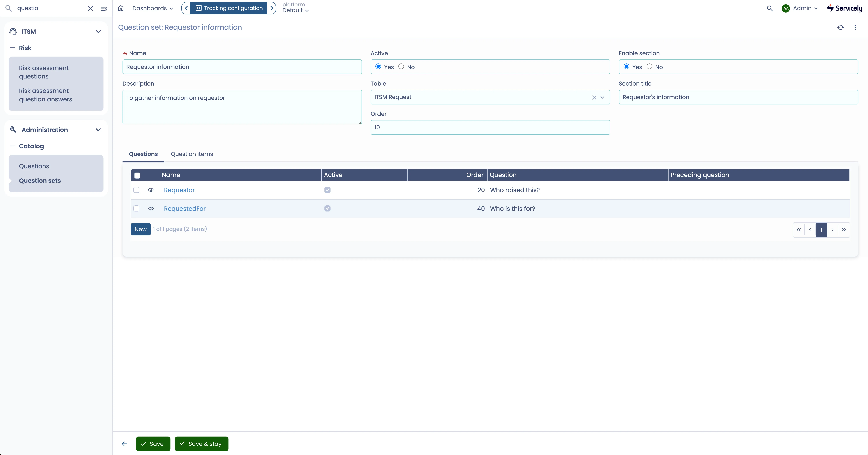This screenshot has height=455, width=868.
Task: Select the Requestor row checkbox
Action: tap(137, 190)
